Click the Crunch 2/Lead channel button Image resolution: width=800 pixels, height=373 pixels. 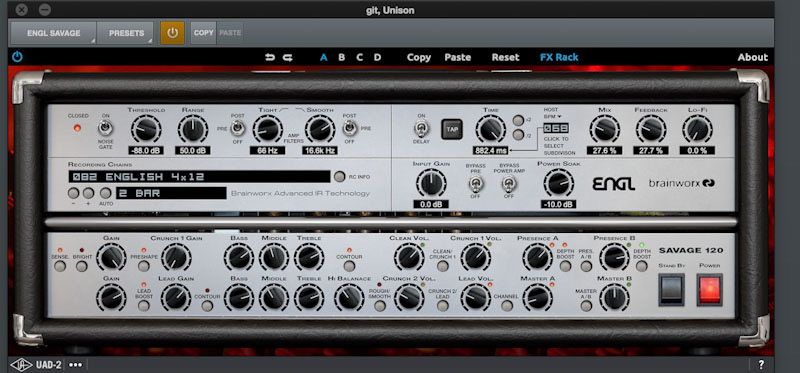(x=443, y=306)
